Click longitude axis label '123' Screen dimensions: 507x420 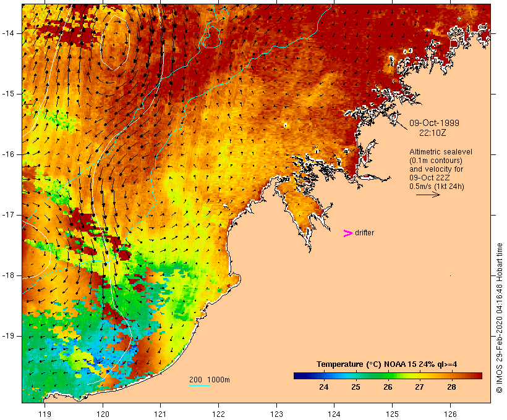[x=276, y=414]
